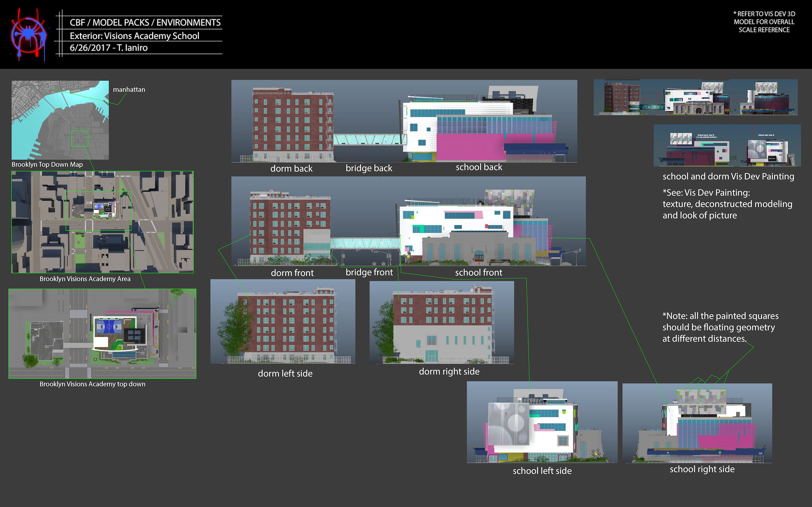812x507 pixels.
Task: Click the 'school back' label
Action: click(x=479, y=167)
